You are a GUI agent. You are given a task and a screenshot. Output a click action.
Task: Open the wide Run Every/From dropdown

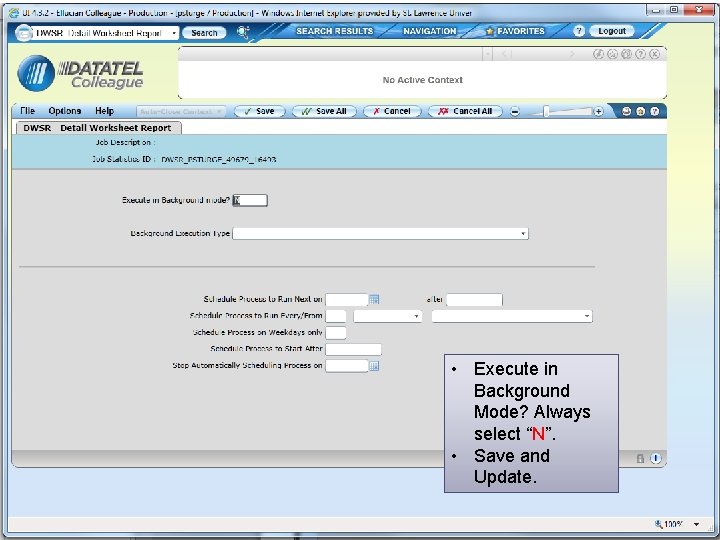pos(587,316)
